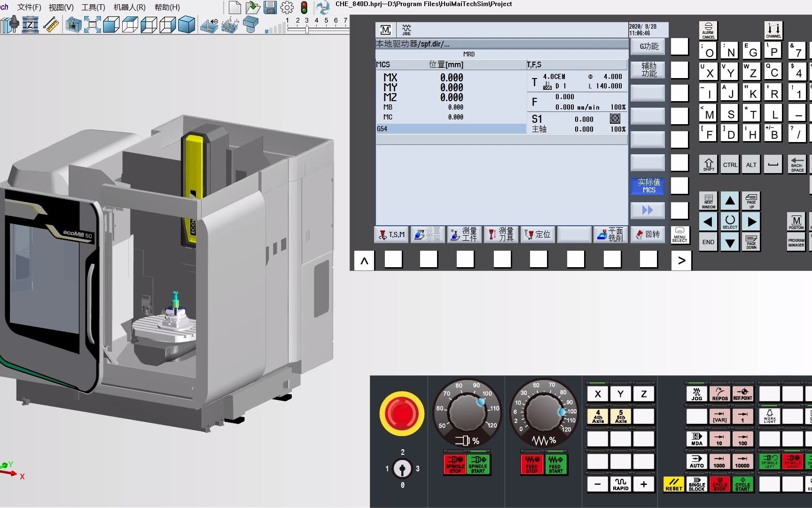
Task: Open the 视图(V) menu
Action: 61,7
